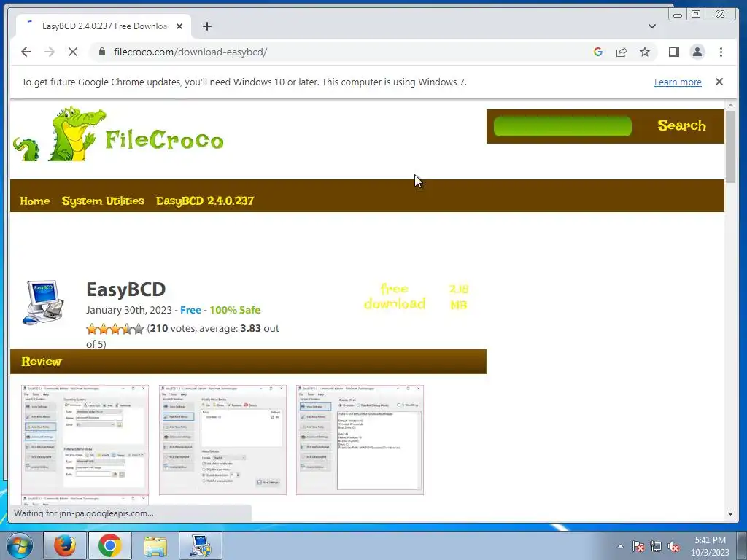747x560 pixels.
Task: Click the Search button
Action: point(681,125)
